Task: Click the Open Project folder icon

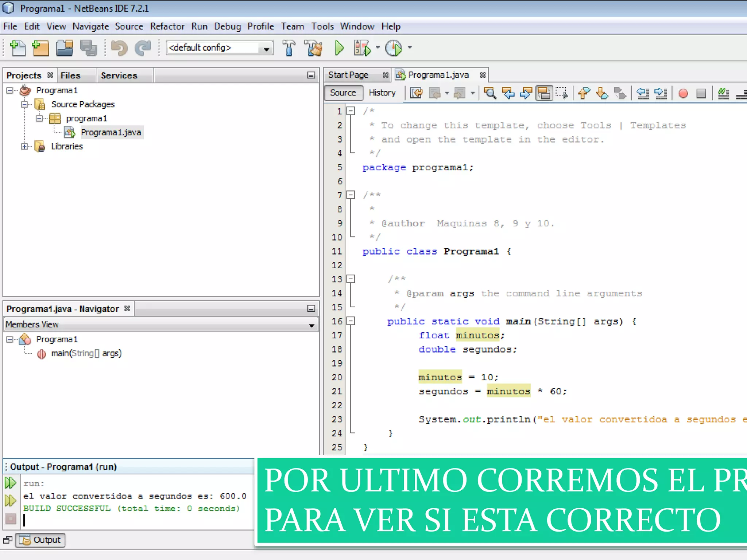Action: 65,48
